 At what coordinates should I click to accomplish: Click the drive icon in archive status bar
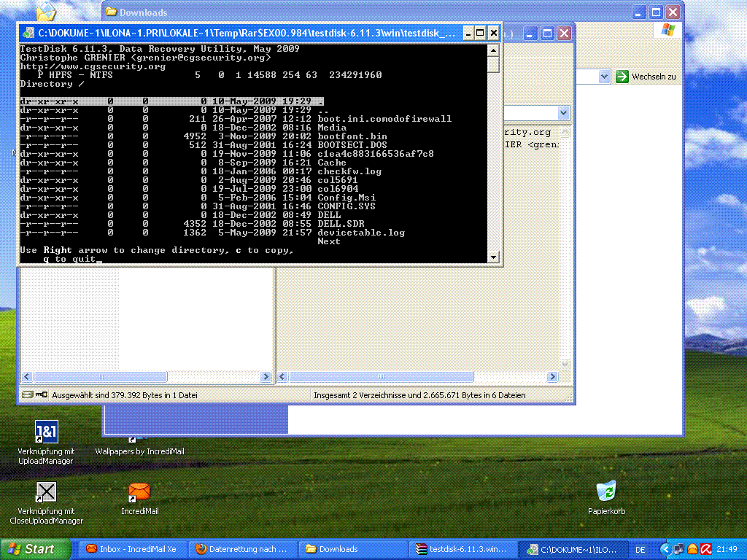28,394
